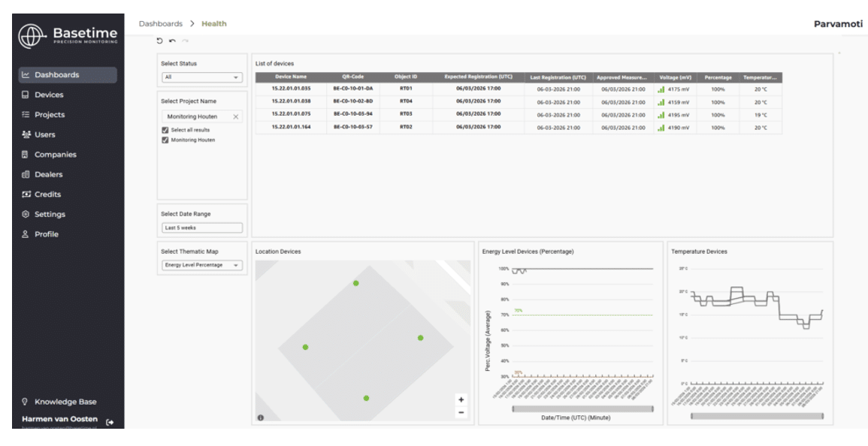Clear the Monitoring Houten project filter
Viewport: 868px width, 446px height.
[x=235, y=117]
